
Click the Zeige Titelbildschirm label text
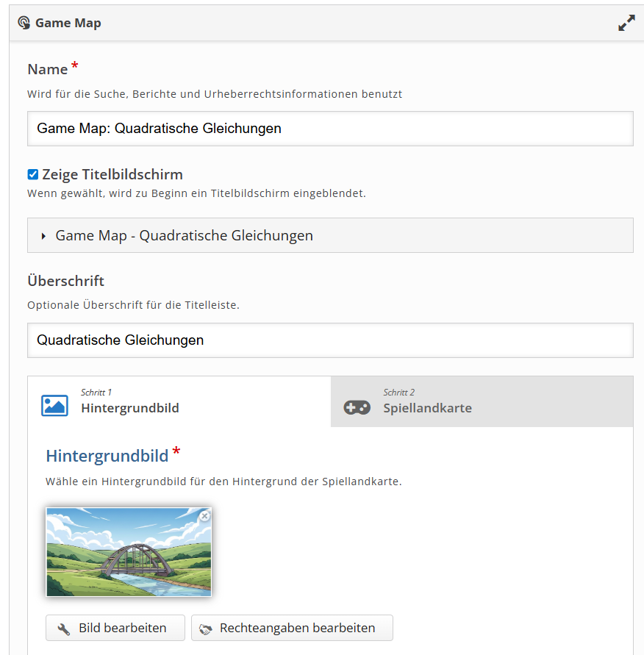[112, 174]
